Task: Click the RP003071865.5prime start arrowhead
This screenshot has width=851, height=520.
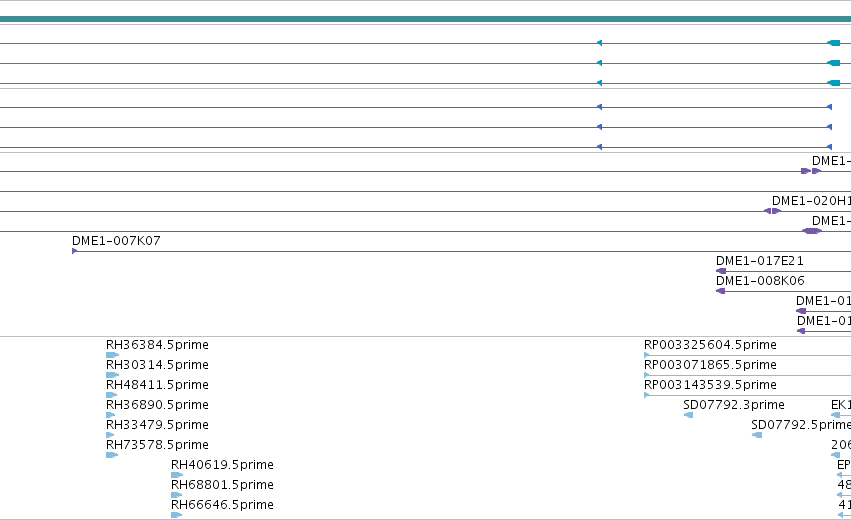Action: [x=646, y=375]
